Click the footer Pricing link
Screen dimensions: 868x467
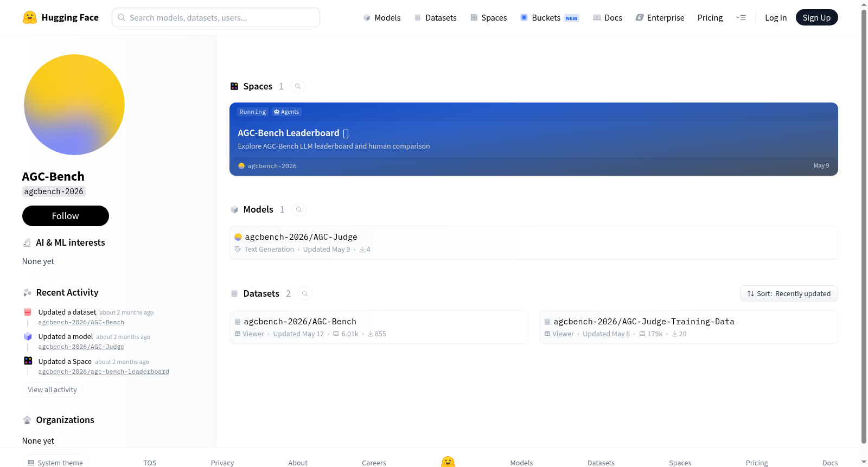(757, 463)
